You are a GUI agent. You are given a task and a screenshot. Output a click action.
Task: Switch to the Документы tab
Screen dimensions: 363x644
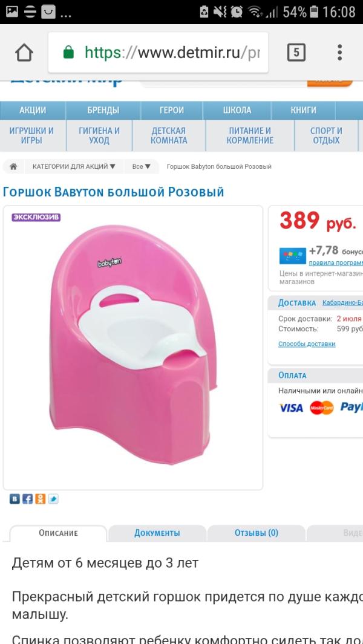(x=157, y=533)
